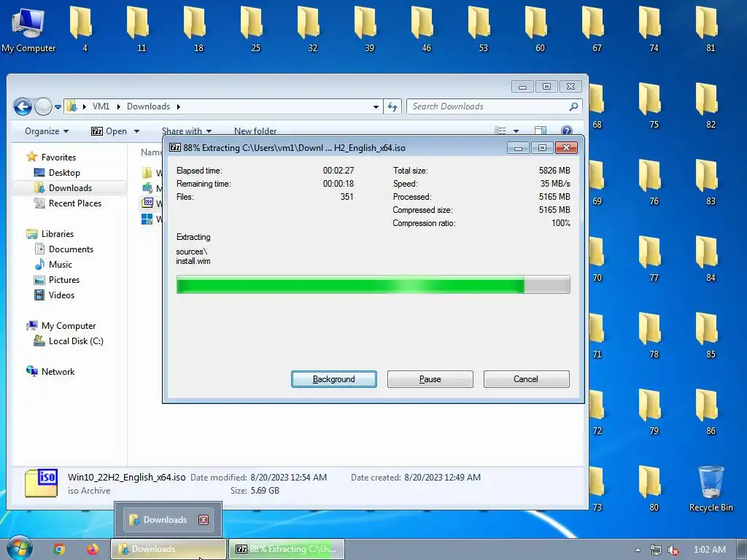The image size is (747, 560).
Task: Expand arrow after Downloads breadcrumb
Action: click(x=179, y=106)
